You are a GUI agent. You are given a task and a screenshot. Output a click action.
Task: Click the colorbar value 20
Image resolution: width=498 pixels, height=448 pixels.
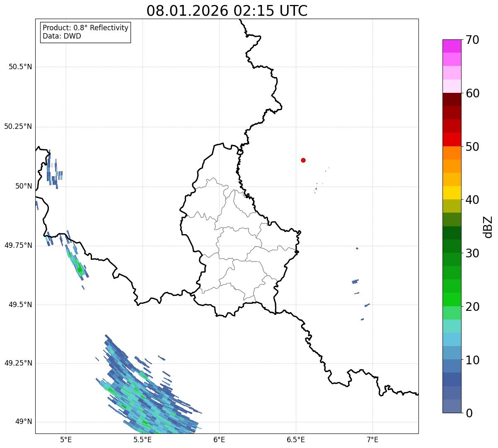[x=473, y=307]
